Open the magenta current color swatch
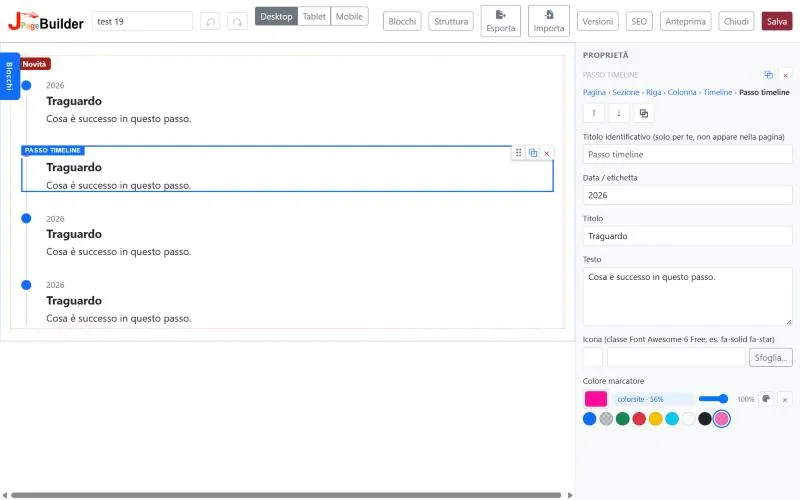This screenshot has height=500, width=800. tap(595, 399)
